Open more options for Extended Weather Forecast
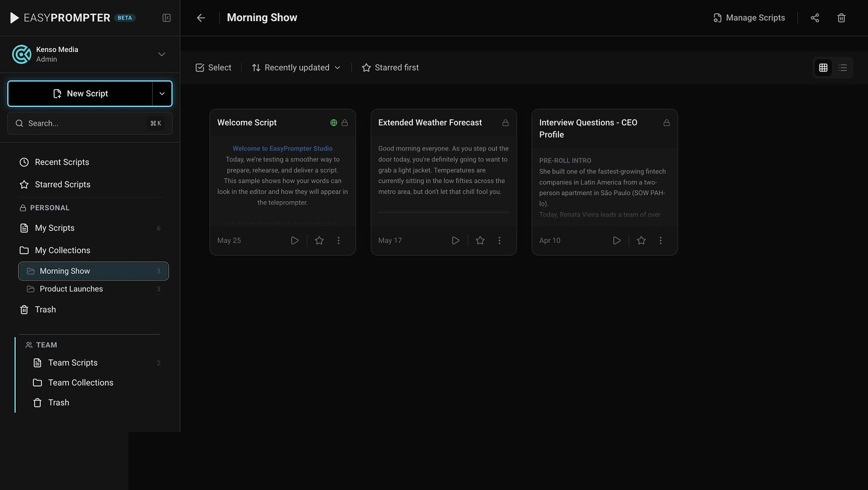 coord(499,240)
